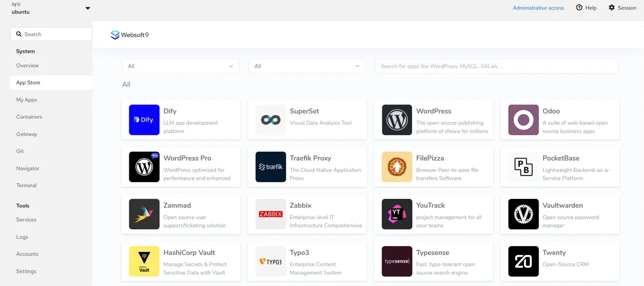Viewport: 644px width, 286px height.
Task: Click the Help question mark icon
Action: [x=579, y=7]
